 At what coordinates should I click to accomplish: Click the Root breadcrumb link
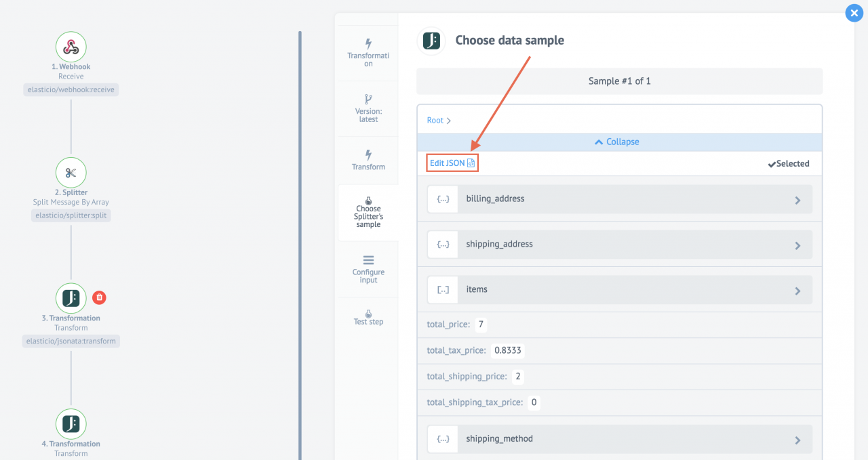[435, 121]
